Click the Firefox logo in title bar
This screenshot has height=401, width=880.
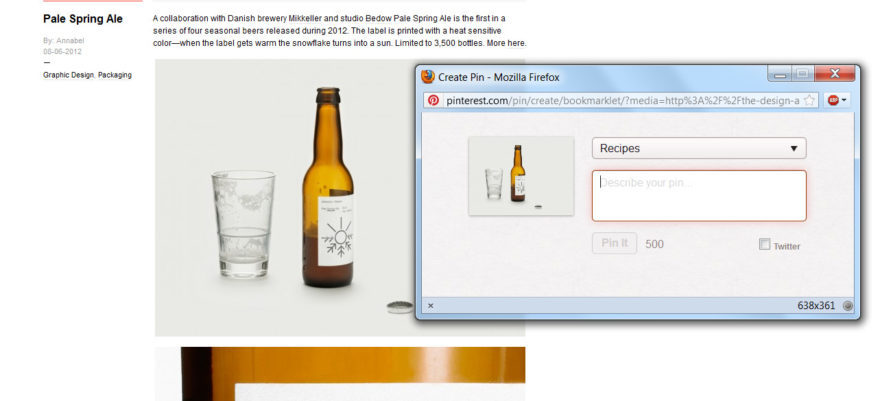pos(428,77)
